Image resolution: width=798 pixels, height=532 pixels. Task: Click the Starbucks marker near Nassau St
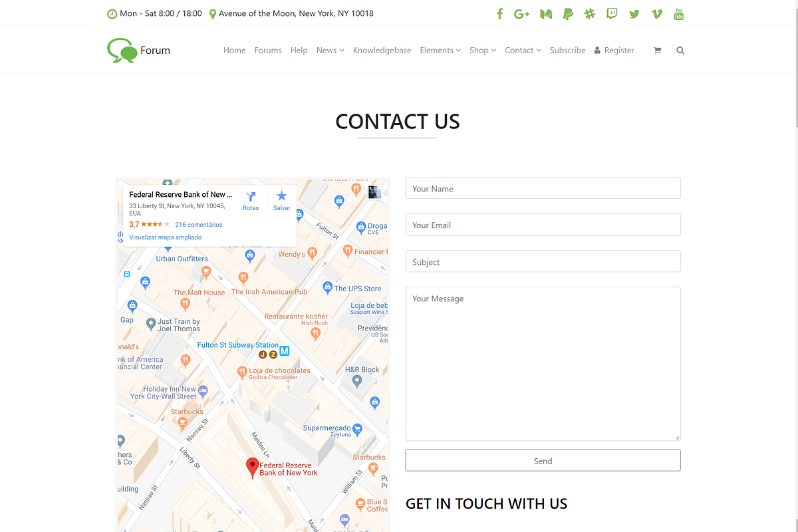tap(182, 425)
